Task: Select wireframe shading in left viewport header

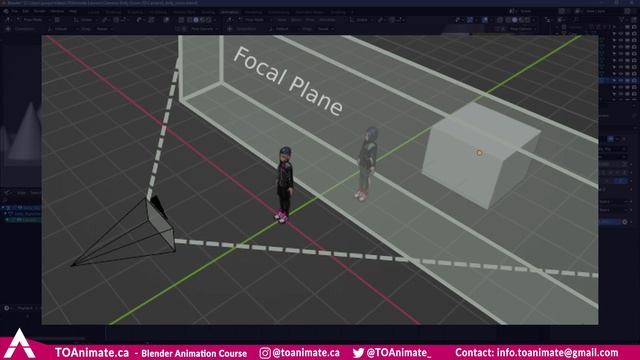Action: coord(189,20)
